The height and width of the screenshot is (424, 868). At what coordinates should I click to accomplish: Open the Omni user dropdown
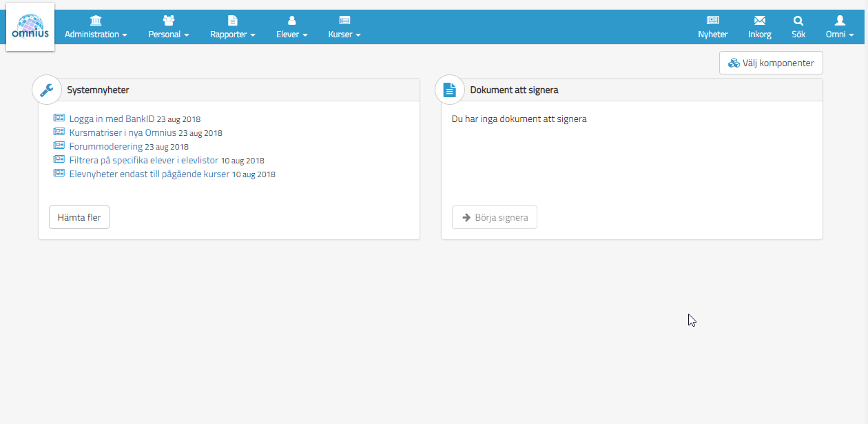(x=839, y=28)
